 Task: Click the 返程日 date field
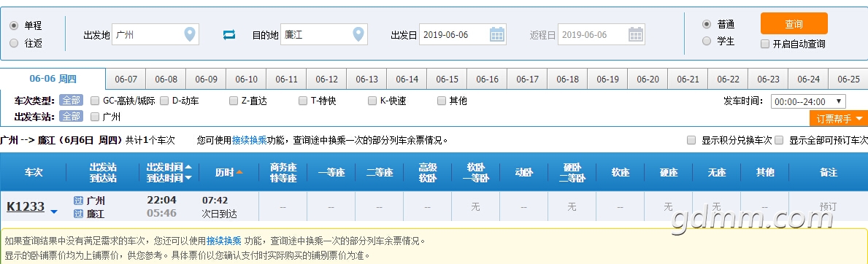click(x=602, y=35)
